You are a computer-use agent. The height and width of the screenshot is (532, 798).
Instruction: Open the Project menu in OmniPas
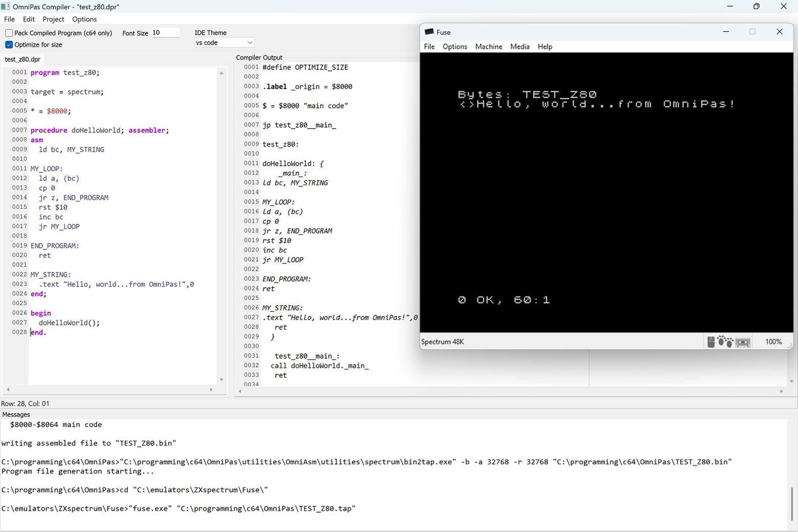53,19
